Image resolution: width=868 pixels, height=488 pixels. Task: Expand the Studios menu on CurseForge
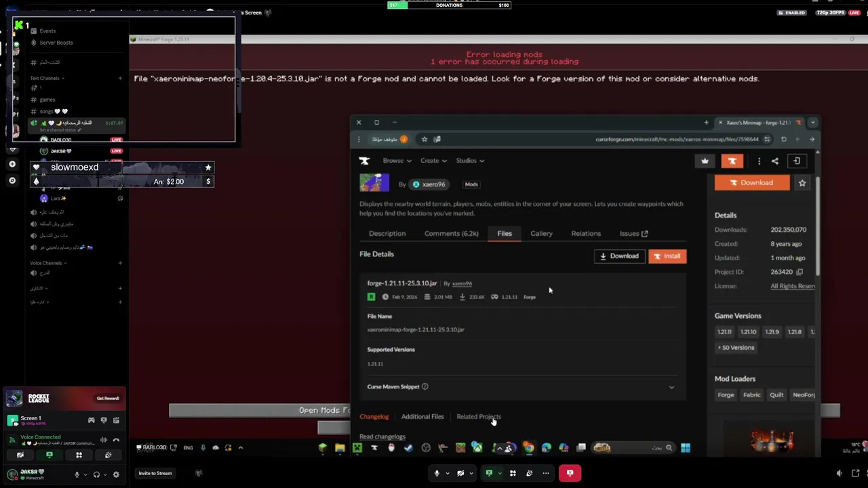click(x=469, y=161)
